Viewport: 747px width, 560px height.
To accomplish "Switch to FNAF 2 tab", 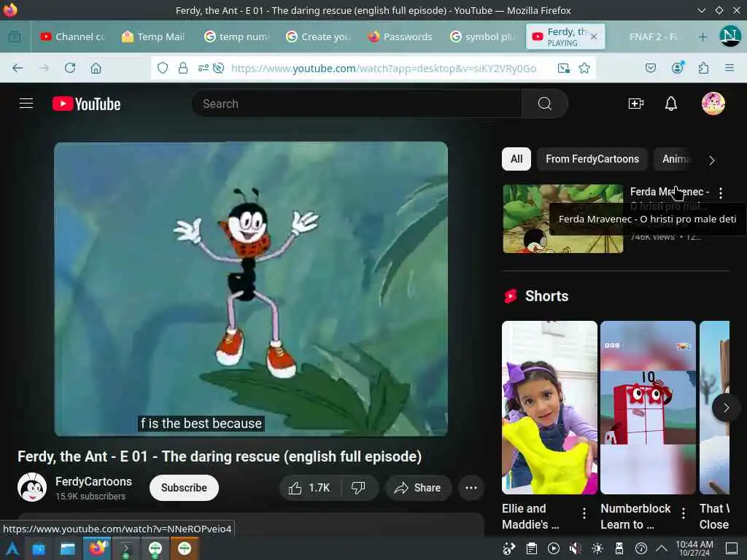I will click(652, 36).
